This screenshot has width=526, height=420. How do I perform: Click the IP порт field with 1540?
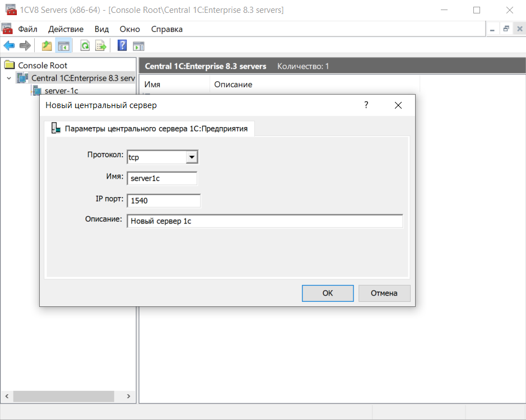164,200
